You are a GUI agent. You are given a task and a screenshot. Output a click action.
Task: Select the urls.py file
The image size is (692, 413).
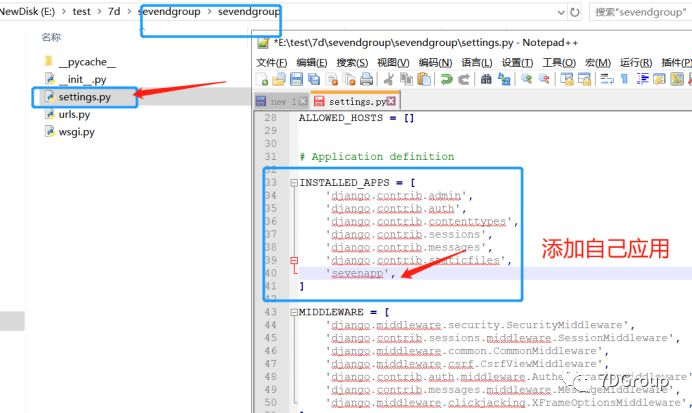68,115
